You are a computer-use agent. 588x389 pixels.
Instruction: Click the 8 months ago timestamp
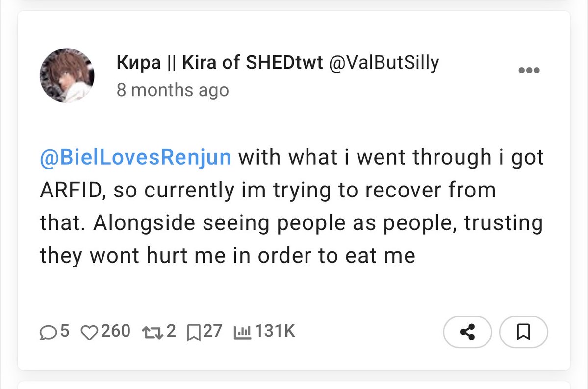tap(173, 90)
